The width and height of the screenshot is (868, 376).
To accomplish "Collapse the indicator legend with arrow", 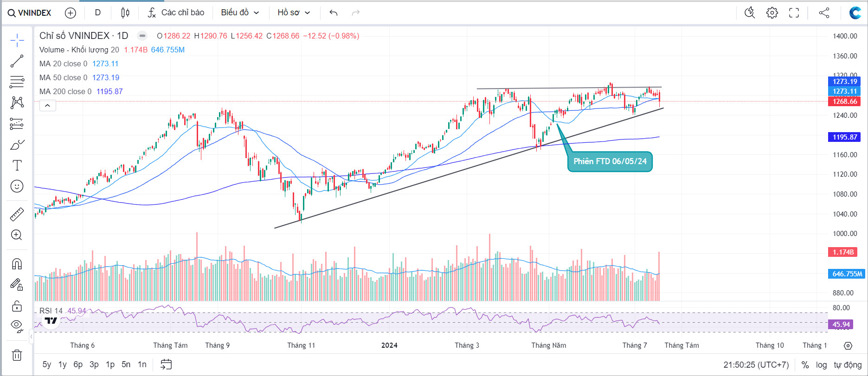I will (x=48, y=106).
